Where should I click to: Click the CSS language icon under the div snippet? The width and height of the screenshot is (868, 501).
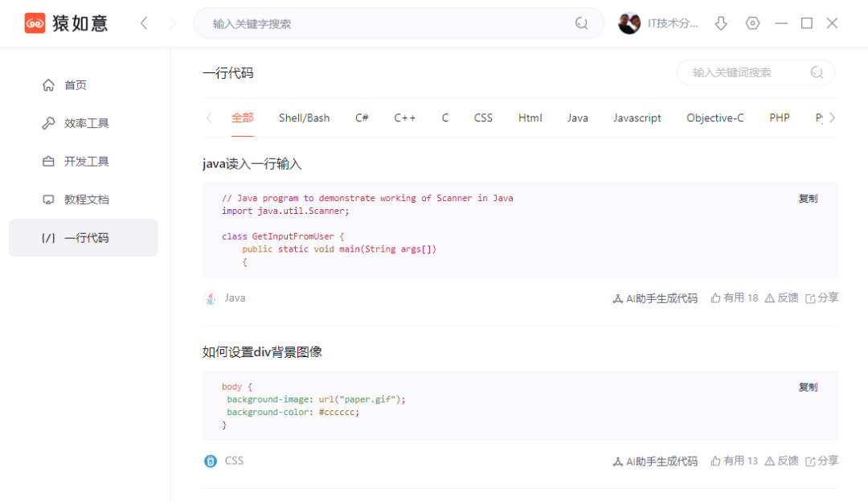click(x=211, y=460)
